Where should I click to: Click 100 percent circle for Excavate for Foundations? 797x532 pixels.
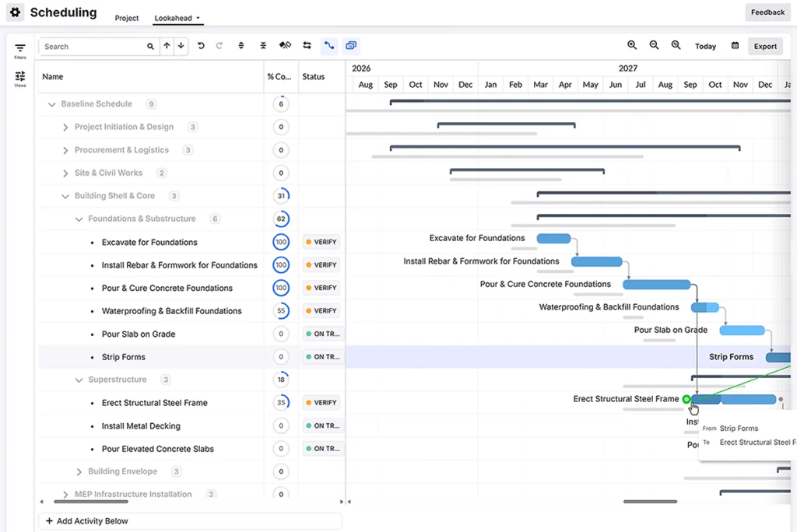tap(281, 242)
